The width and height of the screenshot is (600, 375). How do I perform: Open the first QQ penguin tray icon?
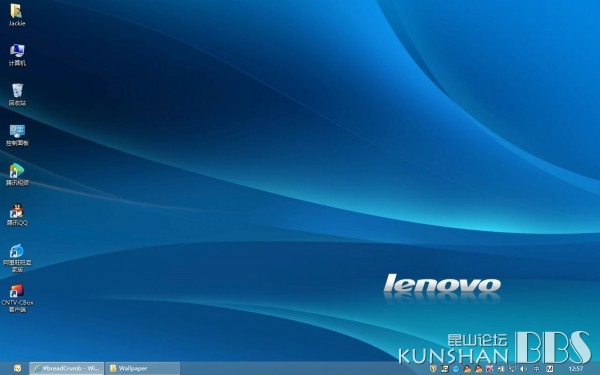[x=467, y=369]
